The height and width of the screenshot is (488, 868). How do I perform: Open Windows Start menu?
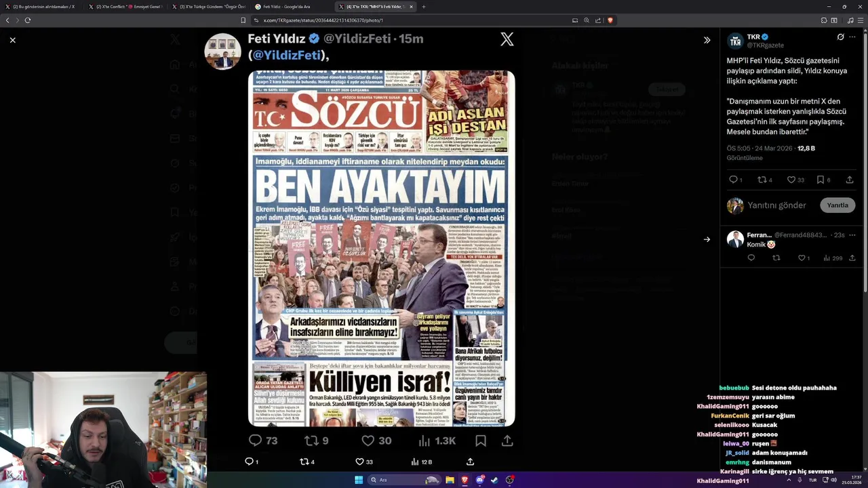[359, 480]
